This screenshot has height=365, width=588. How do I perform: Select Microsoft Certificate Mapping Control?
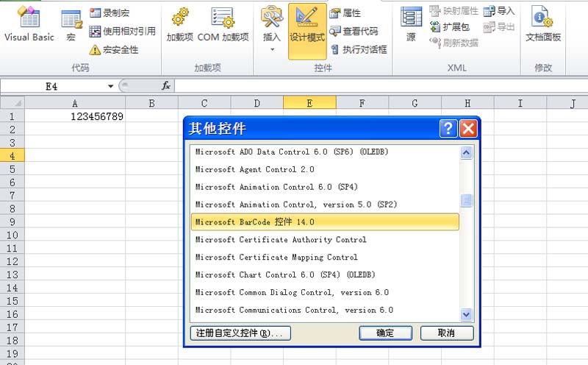(325, 258)
